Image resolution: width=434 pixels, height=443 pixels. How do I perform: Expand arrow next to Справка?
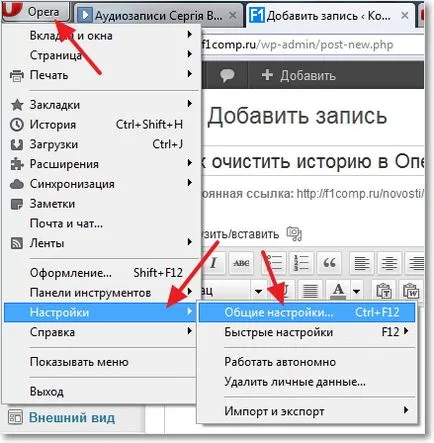pos(189,331)
